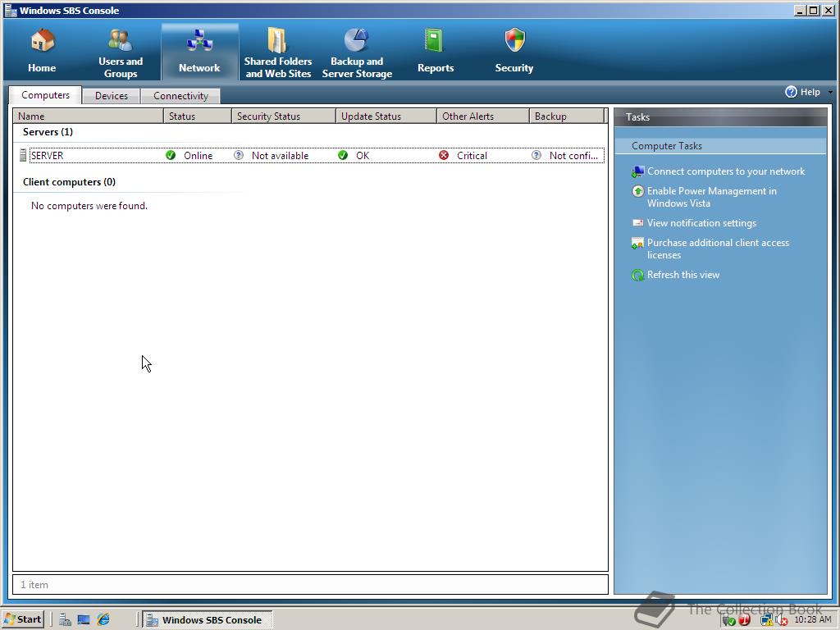Click the red Critical alert icon

point(444,155)
